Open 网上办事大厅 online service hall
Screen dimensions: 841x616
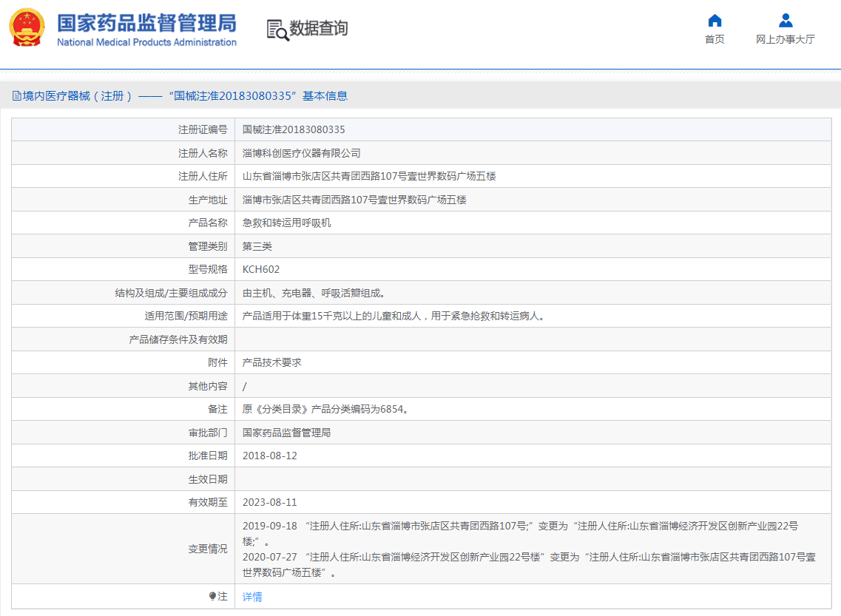coord(785,38)
